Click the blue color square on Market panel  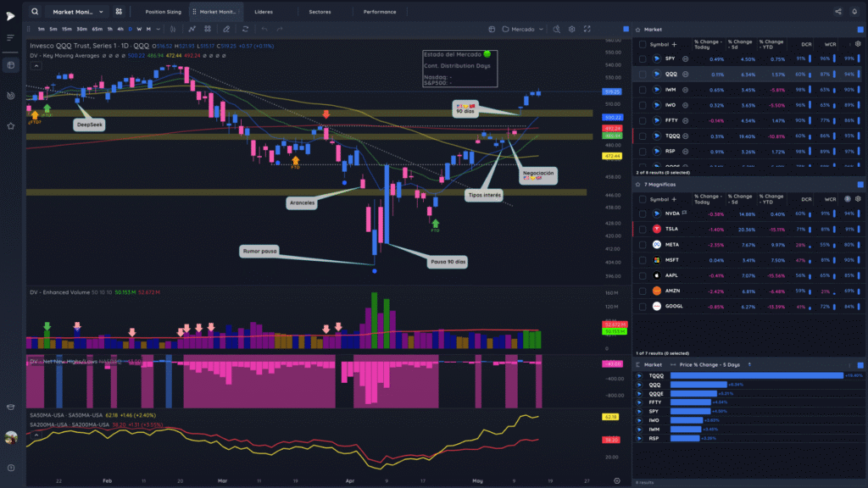pyautogui.click(x=860, y=30)
